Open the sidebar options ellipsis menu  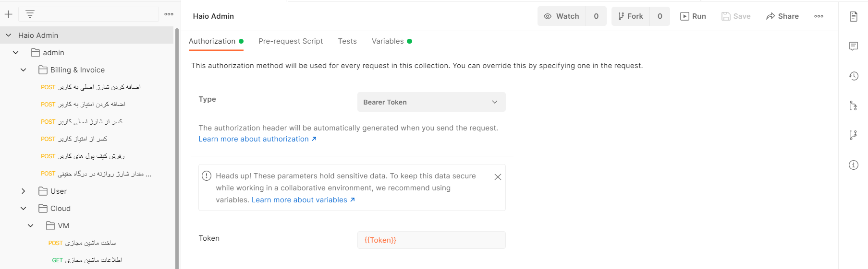point(169,14)
